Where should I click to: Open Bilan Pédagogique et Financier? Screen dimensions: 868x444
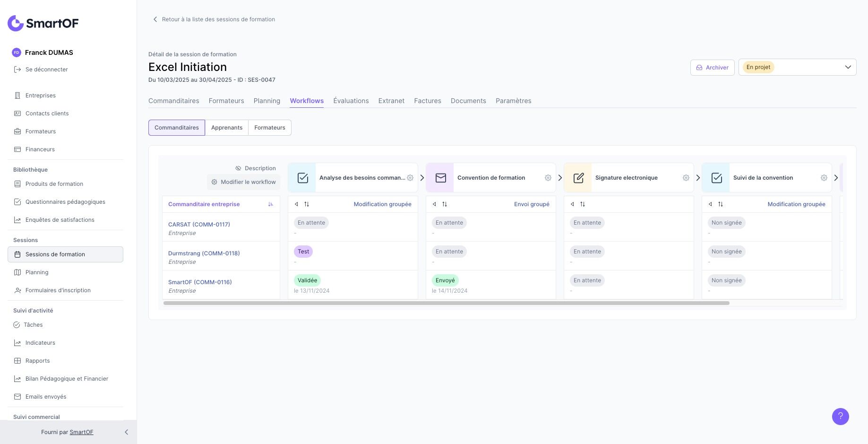65,379
